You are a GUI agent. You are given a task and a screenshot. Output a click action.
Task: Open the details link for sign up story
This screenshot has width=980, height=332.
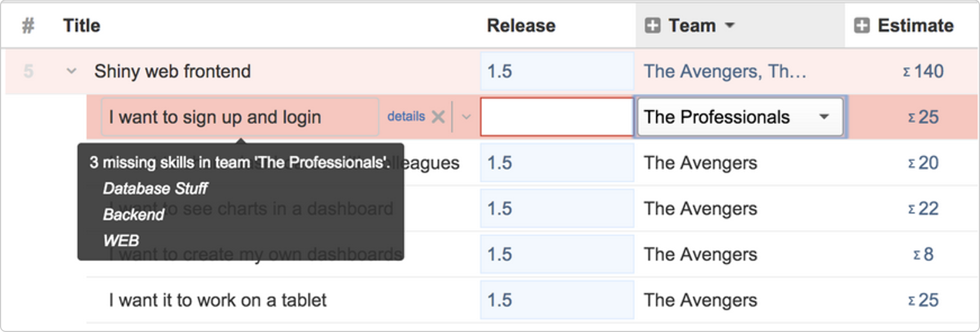point(406,116)
